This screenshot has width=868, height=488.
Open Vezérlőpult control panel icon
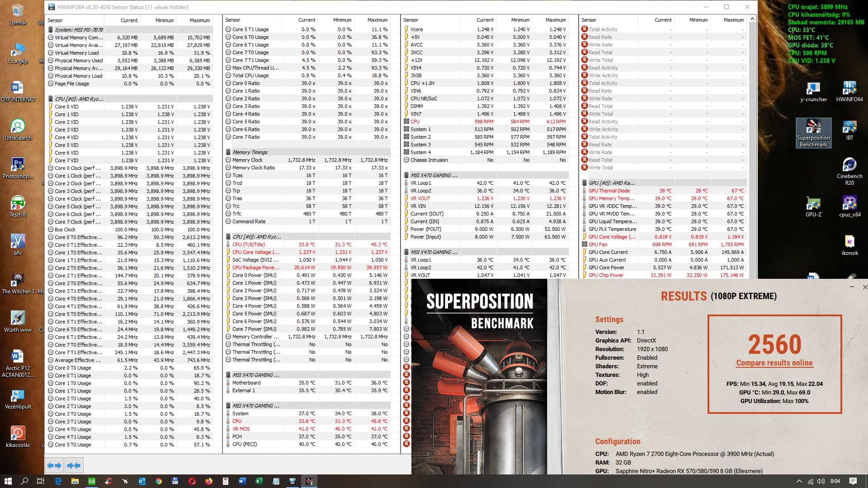pos(18,399)
